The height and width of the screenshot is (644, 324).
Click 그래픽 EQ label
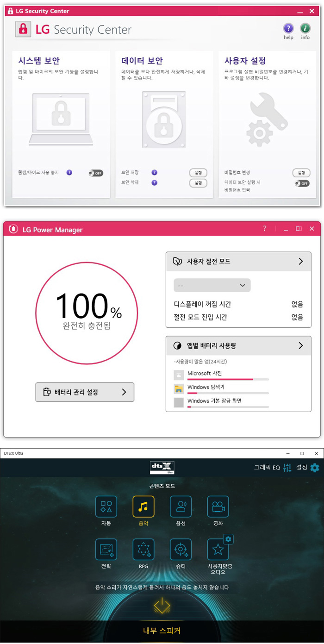click(x=267, y=468)
